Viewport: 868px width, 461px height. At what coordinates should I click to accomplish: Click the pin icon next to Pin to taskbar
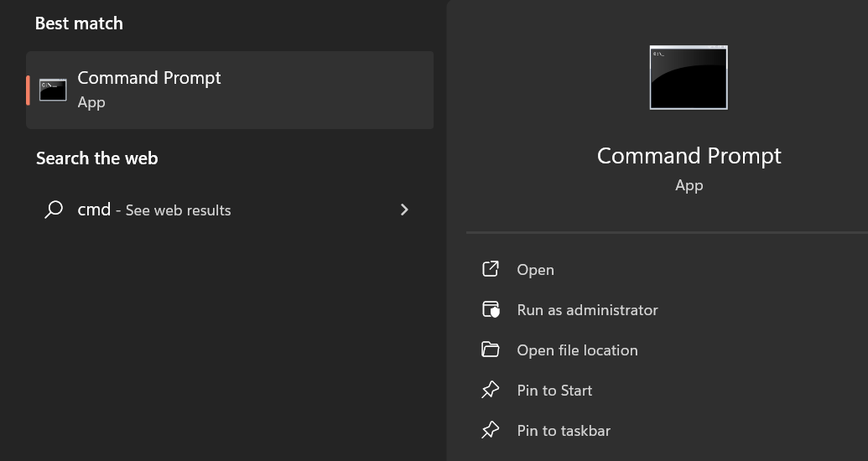[x=491, y=431]
